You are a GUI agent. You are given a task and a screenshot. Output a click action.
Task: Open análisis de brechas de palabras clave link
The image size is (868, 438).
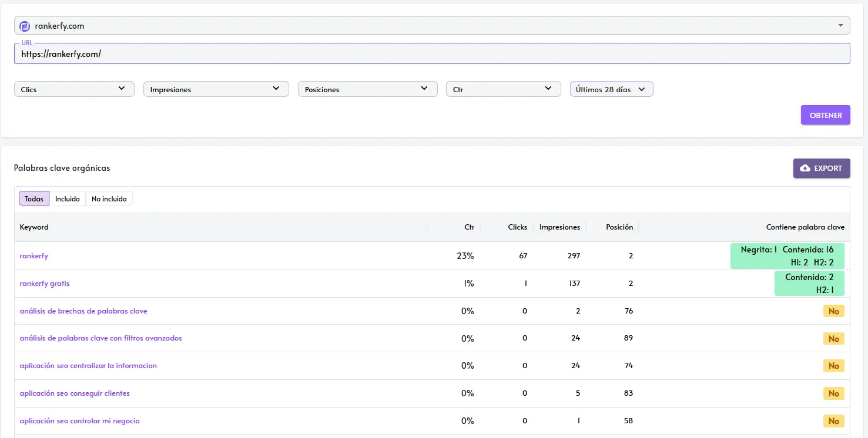click(x=83, y=311)
